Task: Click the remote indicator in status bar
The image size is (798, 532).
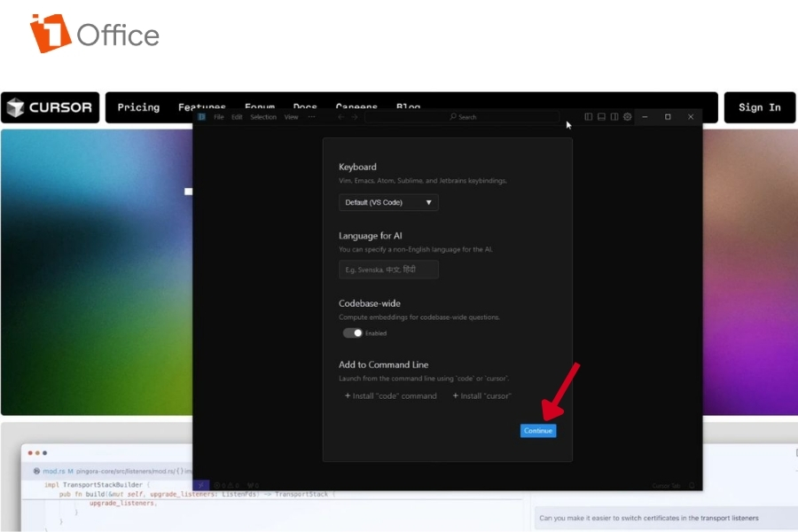Action: coord(200,485)
